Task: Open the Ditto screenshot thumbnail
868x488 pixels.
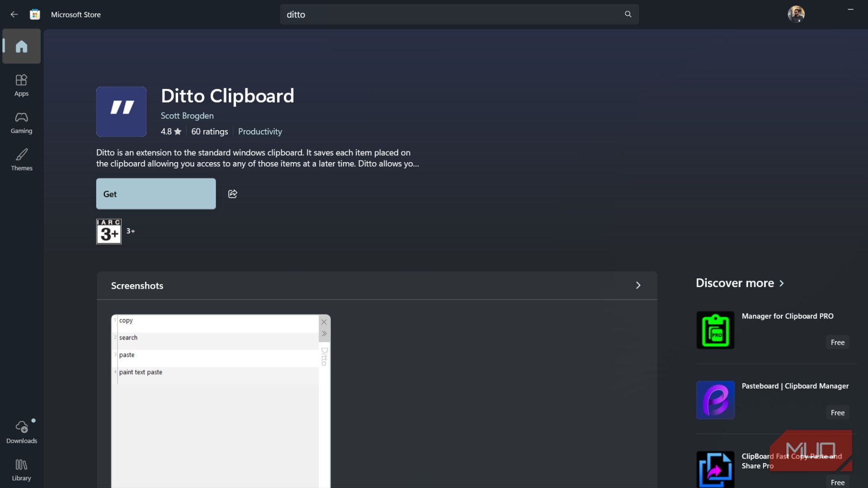Action: (x=221, y=401)
